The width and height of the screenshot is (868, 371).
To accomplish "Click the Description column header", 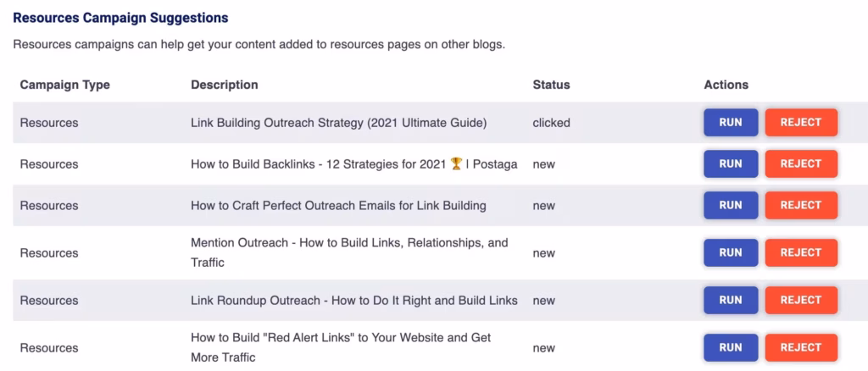I will 225,85.
